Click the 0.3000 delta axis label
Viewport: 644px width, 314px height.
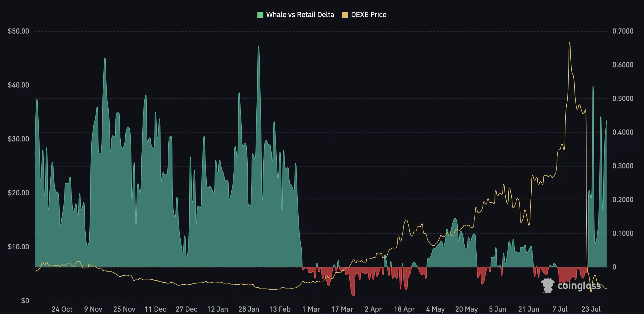[x=623, y=166]
